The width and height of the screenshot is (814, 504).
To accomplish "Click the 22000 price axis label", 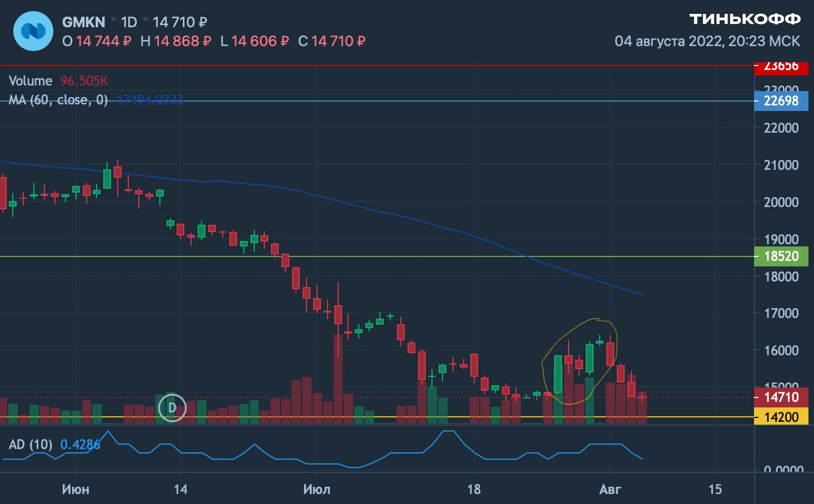I will [x=781, y=128].
